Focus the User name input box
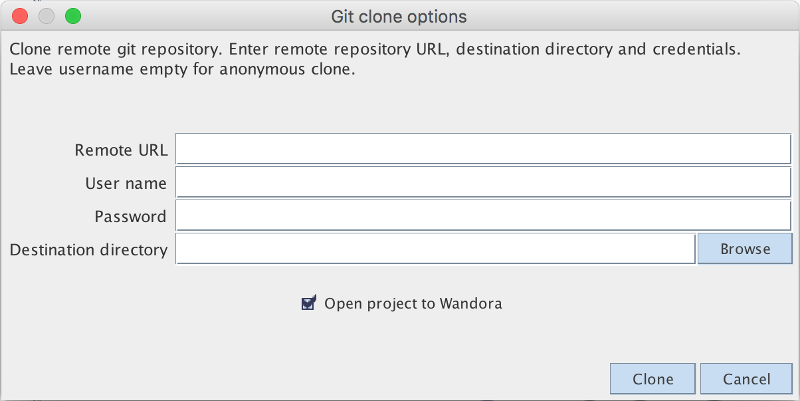Screen dimensions: 800x401 (483, 183)
